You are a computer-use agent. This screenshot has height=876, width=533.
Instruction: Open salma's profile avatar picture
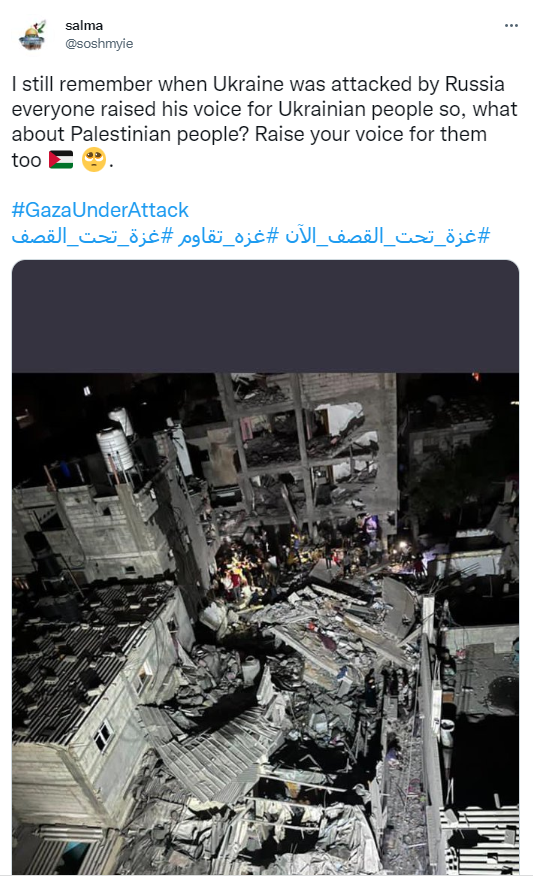(33, 35)
